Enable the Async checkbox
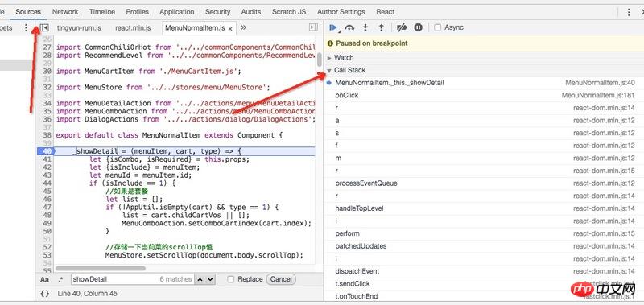 [437, 27]
